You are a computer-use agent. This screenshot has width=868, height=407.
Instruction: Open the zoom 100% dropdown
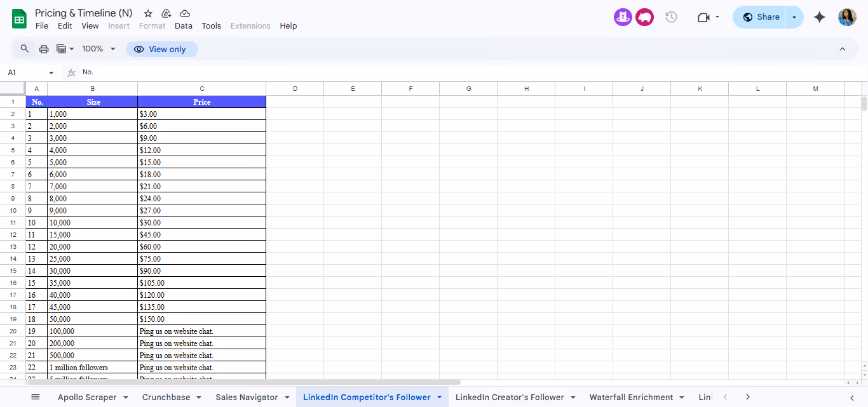coord(98,49)
